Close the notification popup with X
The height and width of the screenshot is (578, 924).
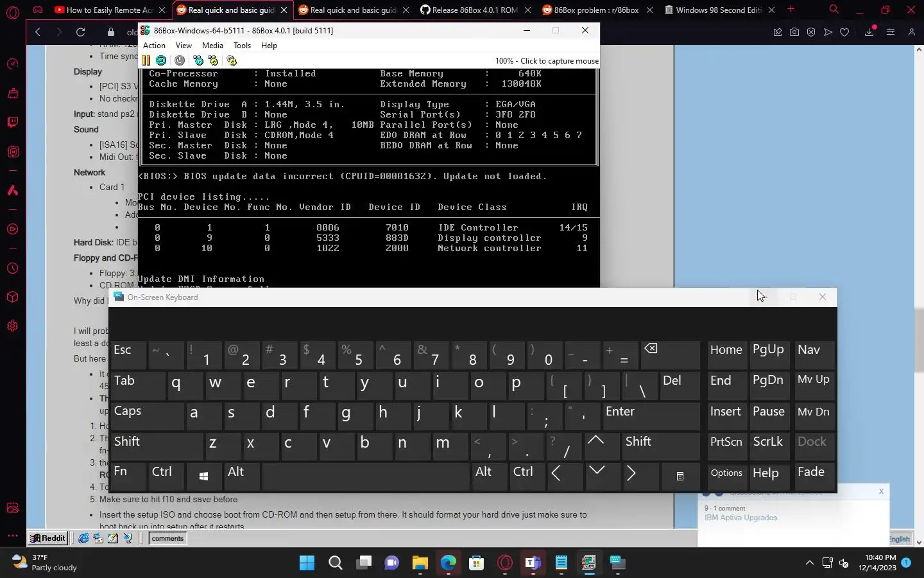[x=881, y=491]
